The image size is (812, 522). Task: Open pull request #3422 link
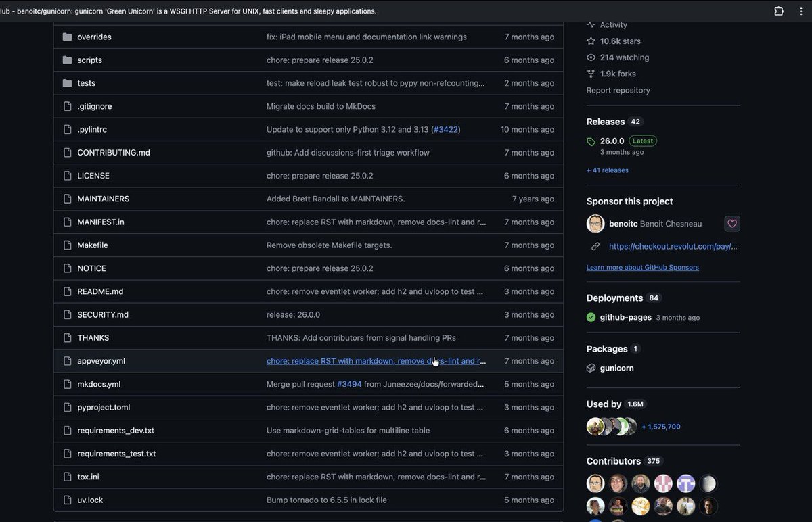click(x=445, y=129)
